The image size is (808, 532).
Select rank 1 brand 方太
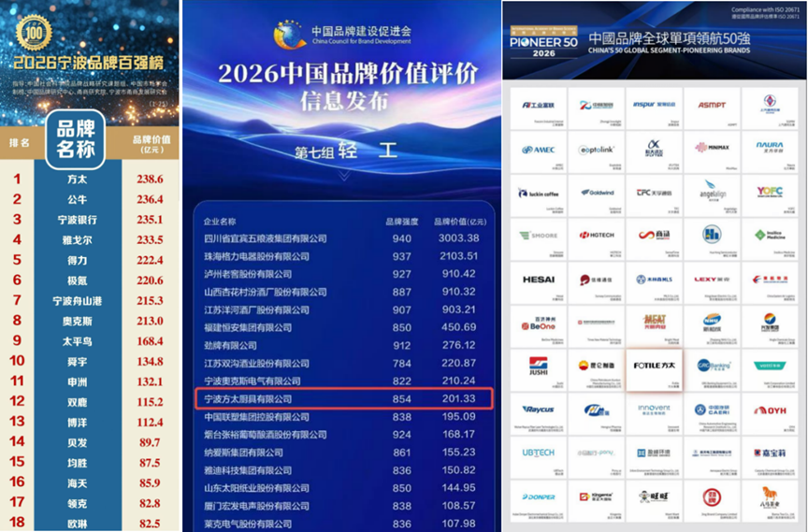point(78,180)
